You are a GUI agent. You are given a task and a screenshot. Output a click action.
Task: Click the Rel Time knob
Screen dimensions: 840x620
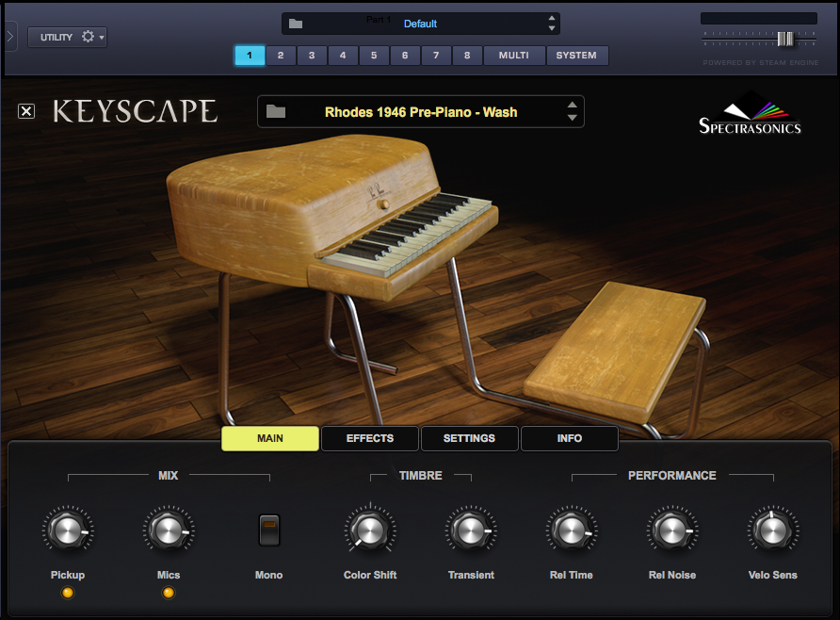coord(571,530)
